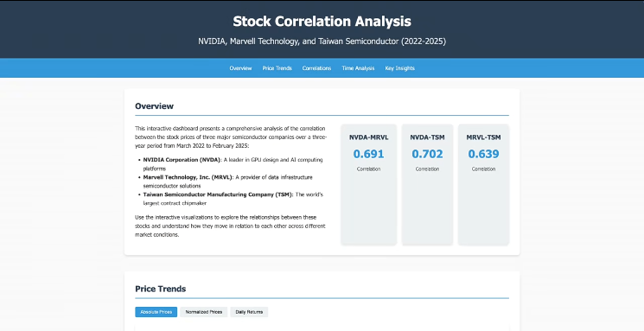644x331 pixels.
Task: Click the 0.691 correlation value
Action: pyautogui.click(x=368, y=154)
